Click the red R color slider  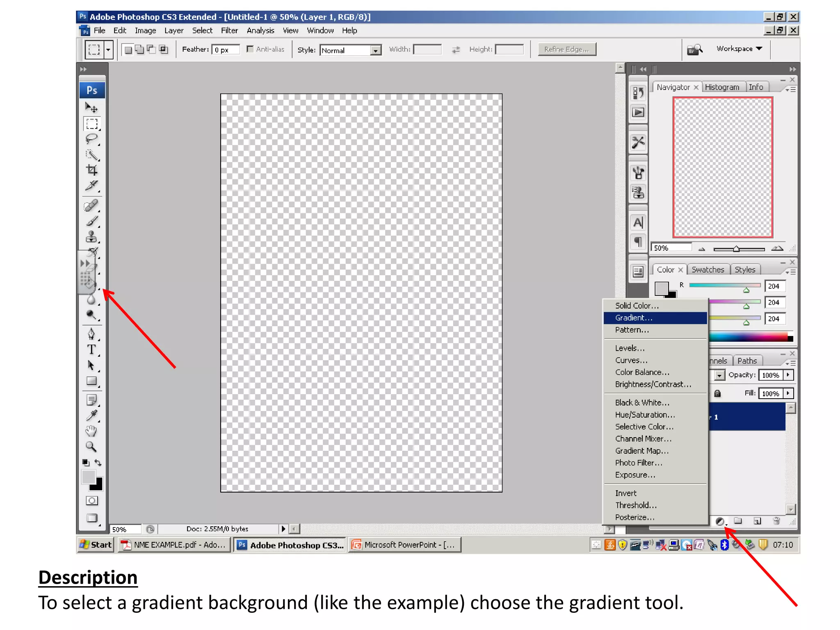click(x=725, y=285)
